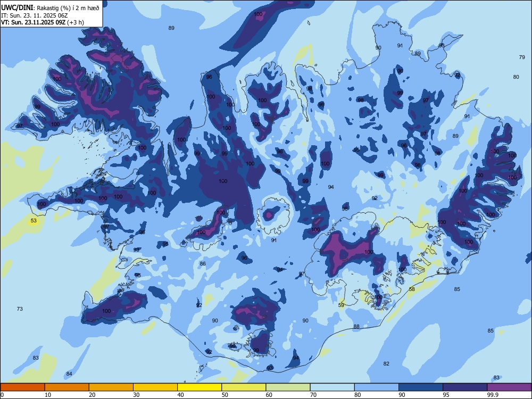Click the pale green 60–70 legend swatch
The height and width of the screenshot is (399, 532).
coord(288,387)
